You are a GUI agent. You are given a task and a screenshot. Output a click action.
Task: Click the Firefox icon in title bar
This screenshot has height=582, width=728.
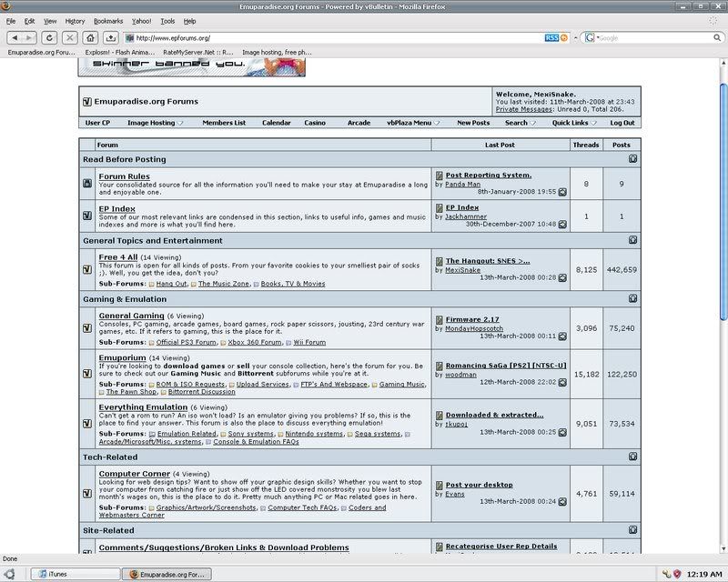pos(6,6)
